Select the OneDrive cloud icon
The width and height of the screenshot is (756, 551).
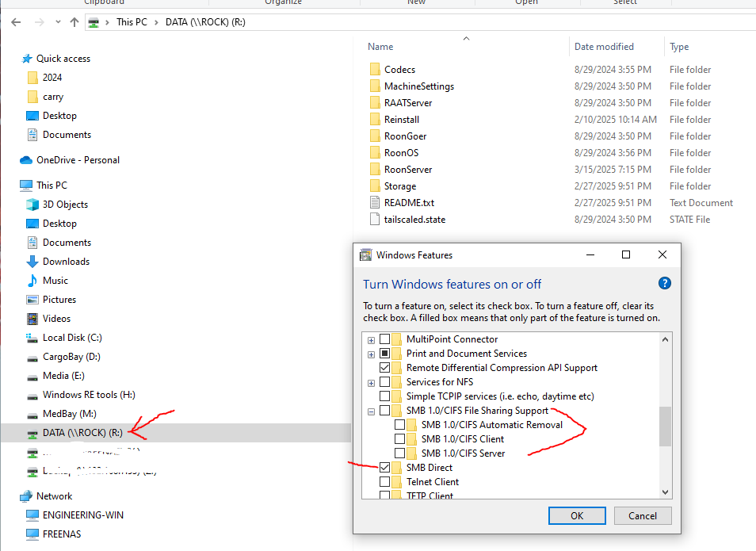click(26, 160)
